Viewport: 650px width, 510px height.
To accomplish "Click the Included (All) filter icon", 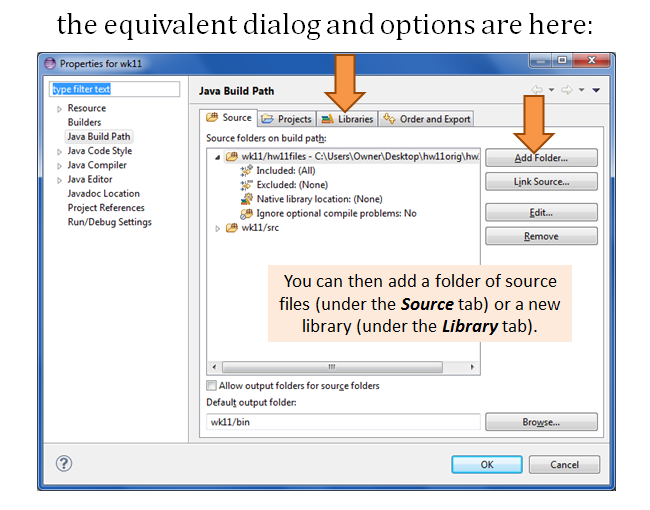I will [x=246, y=171].
